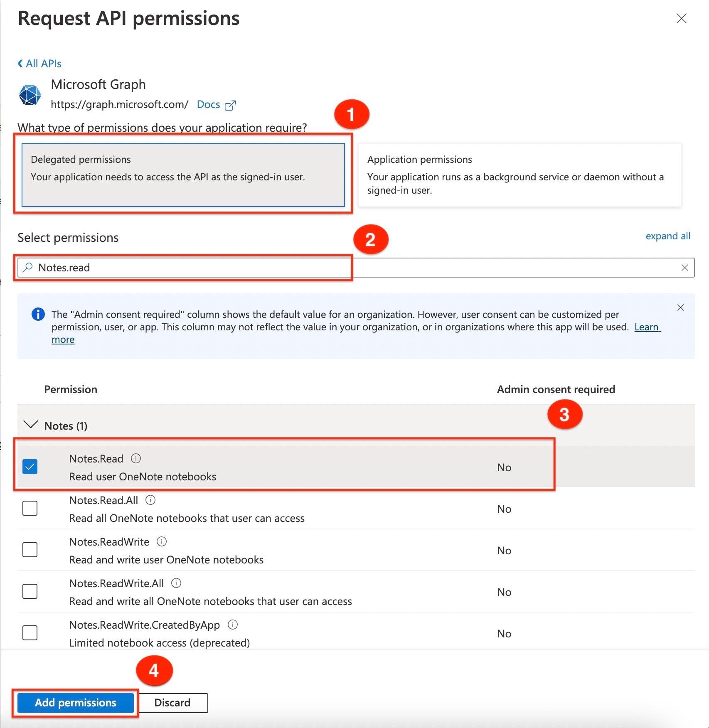This screenshot has width=709, height=728.
Task: Switch to Application permissions card
Action: click(x=519, y=175)
